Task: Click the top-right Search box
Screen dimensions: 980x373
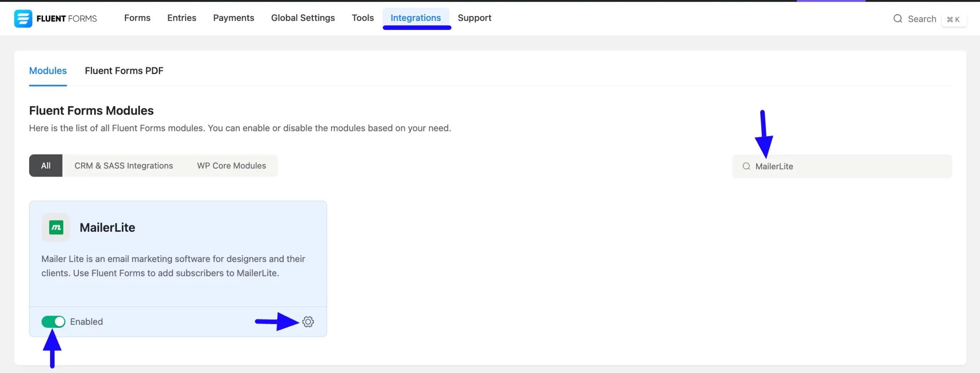Action: (929, 19)
